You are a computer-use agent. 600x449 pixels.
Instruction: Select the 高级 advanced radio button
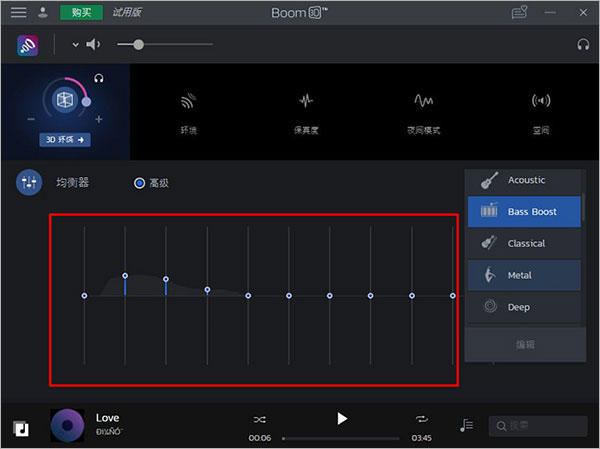139,183
